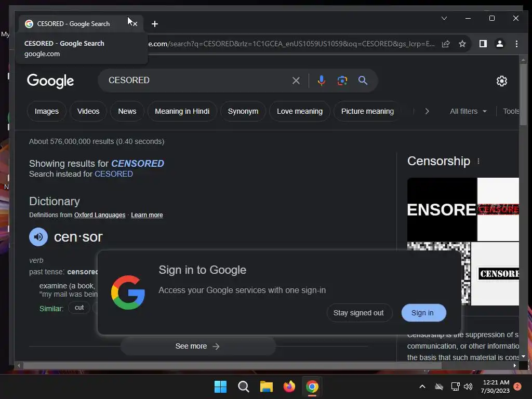532x399 pixels.
Task: Select Picture meaning chip
Action: coord(367,111)
